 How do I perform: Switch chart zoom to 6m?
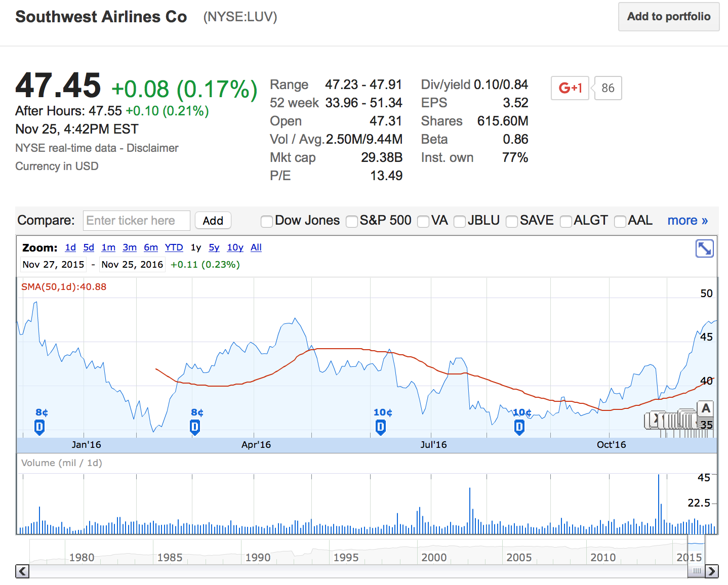[151, 247]
